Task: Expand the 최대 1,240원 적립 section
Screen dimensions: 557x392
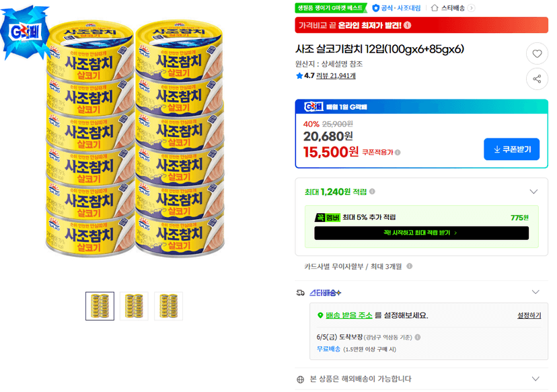Action: coord(533,192)
